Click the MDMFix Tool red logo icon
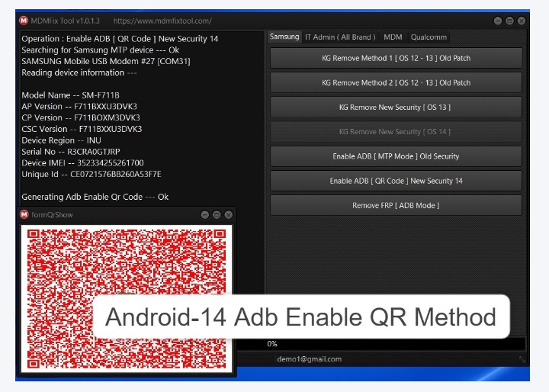 [24, 21]
